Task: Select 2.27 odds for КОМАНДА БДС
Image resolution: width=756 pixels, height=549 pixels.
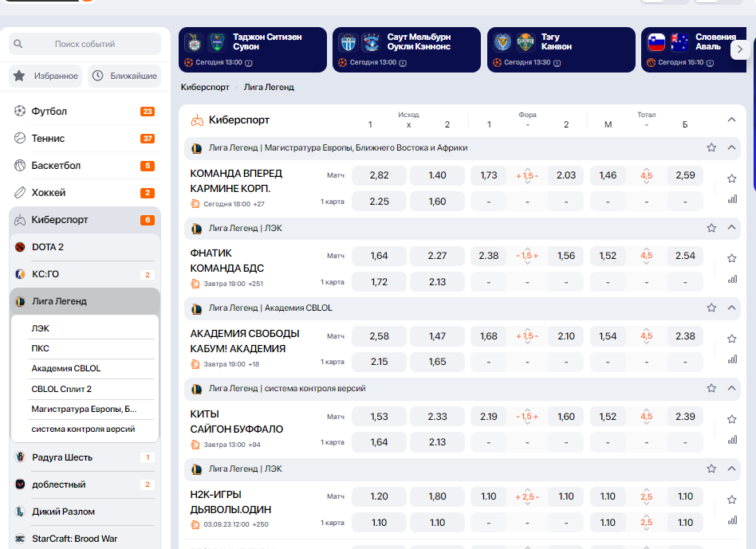Action: (x=437, y=256)
